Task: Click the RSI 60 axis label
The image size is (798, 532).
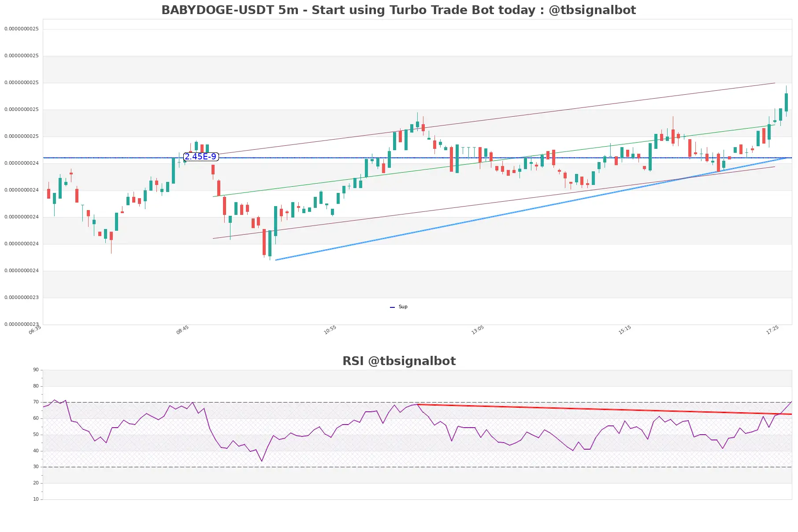Action: pyautogui.click(x=36, y=418)
